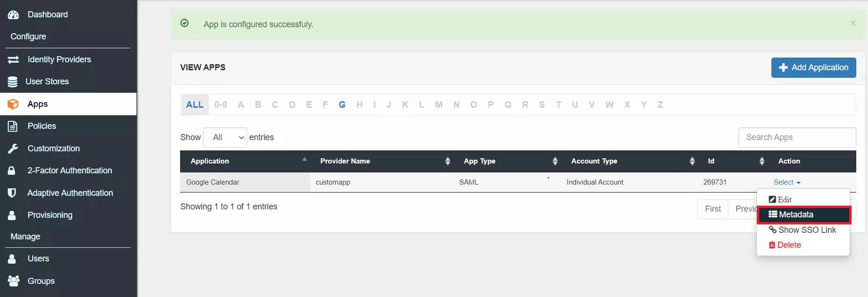Click the Google Calendar application cell
This screenshot has height=297, width=868.
[x=245, y=182]
